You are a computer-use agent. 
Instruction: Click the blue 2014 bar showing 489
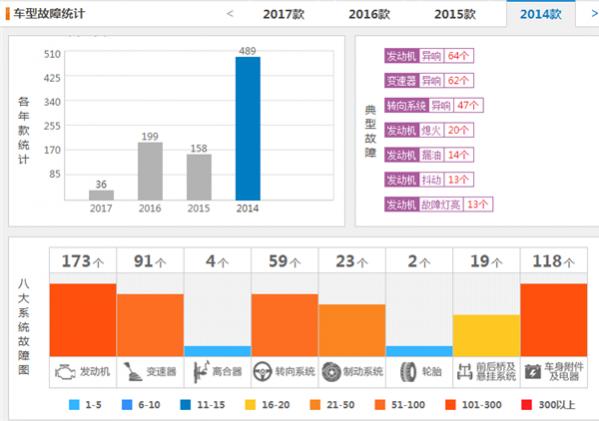tap(248, 128)
